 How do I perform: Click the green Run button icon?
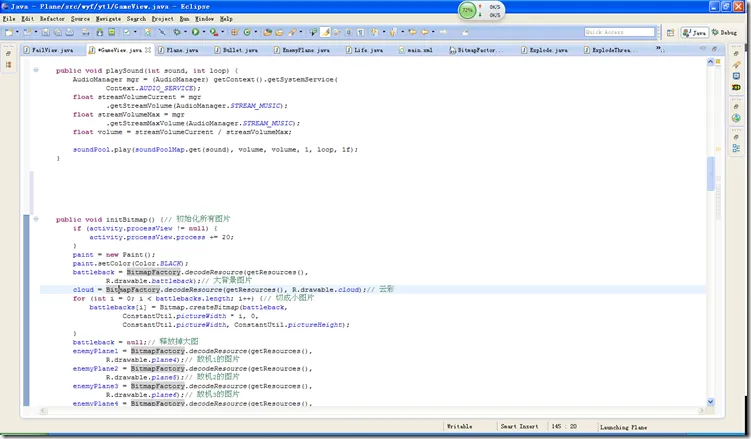coord(195,32)
